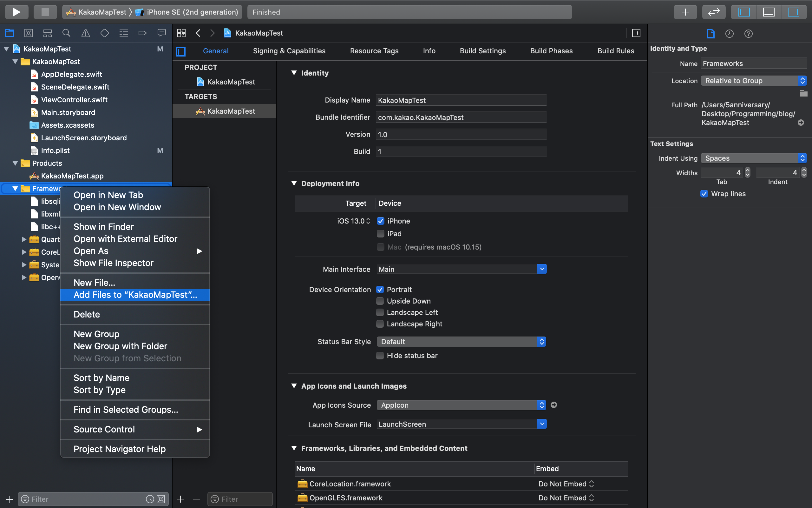Open the Test navigator diamond icon
Screen dimensions: 812x508
[x=104, y=33]
